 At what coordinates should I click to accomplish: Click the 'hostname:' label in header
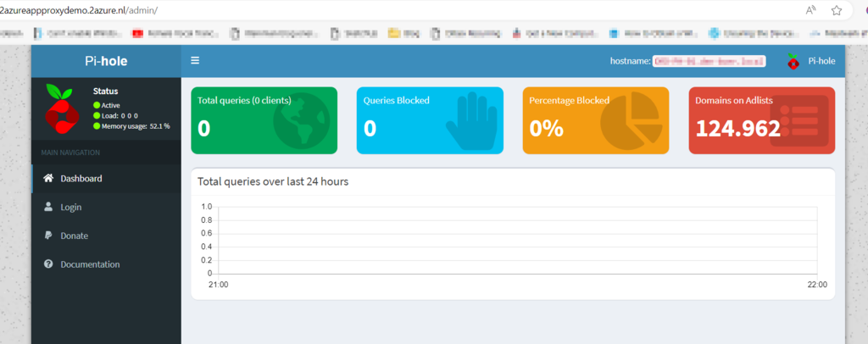point(630,61)
